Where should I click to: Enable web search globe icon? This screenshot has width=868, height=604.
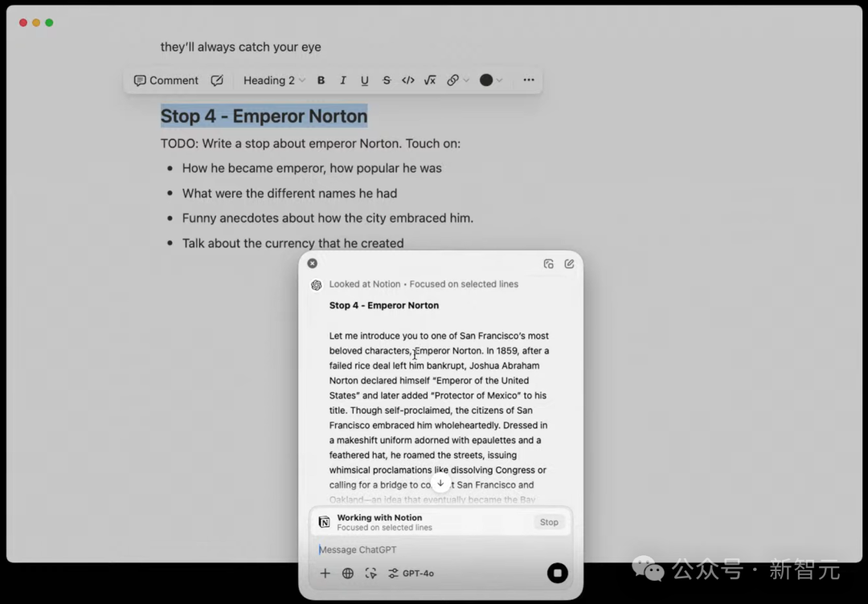click(348, 573)
